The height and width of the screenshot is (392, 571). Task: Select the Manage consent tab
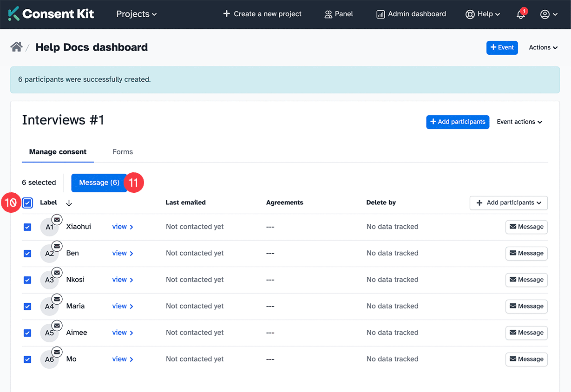coord(58,152)
